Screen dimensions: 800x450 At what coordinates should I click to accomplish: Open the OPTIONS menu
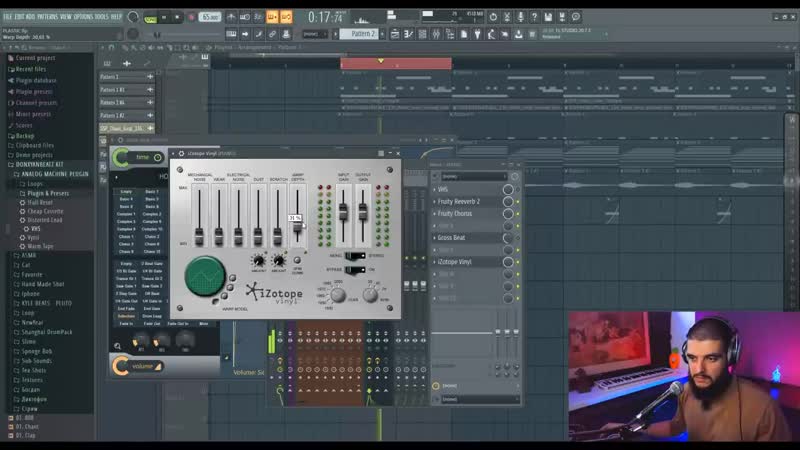coord(84,17)
